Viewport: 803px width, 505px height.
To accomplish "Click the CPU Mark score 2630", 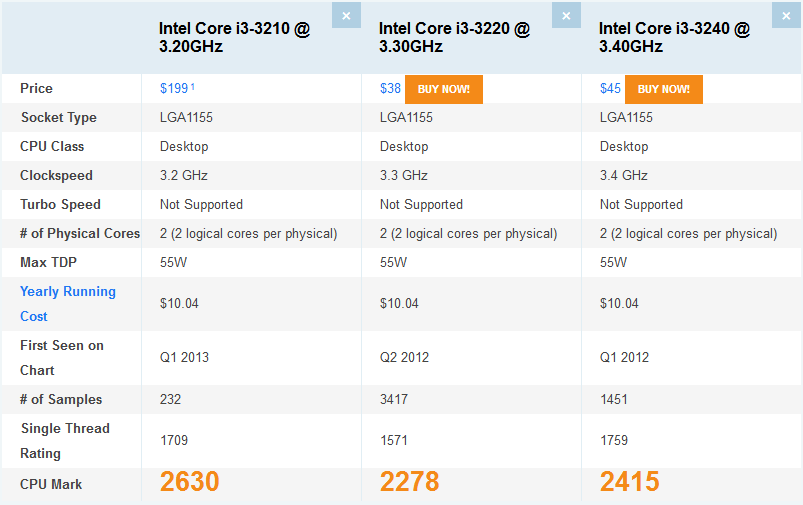I will point(189,482).
